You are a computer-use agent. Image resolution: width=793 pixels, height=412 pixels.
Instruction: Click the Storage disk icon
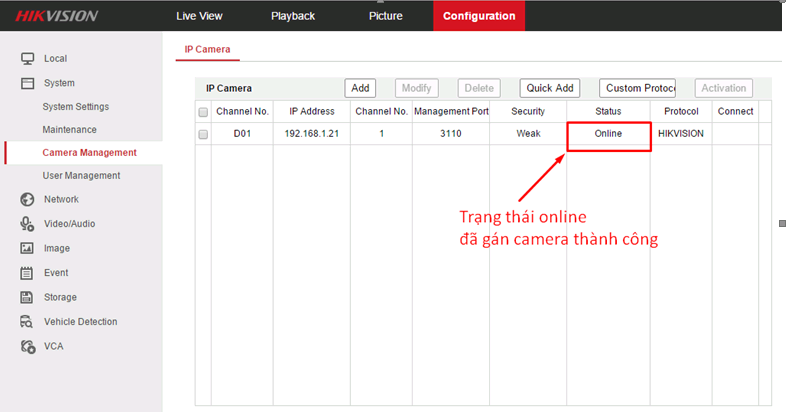pyautogui.click(x=28, y=297)
